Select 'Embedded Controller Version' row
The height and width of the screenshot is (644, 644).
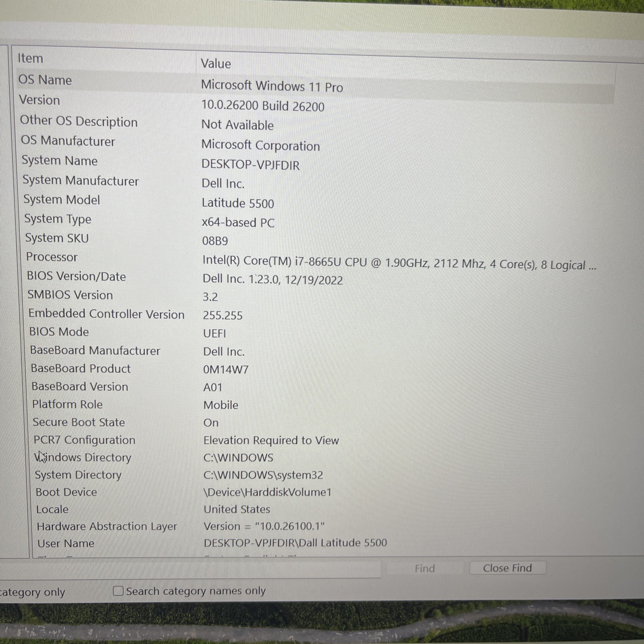tap(107, 314)
